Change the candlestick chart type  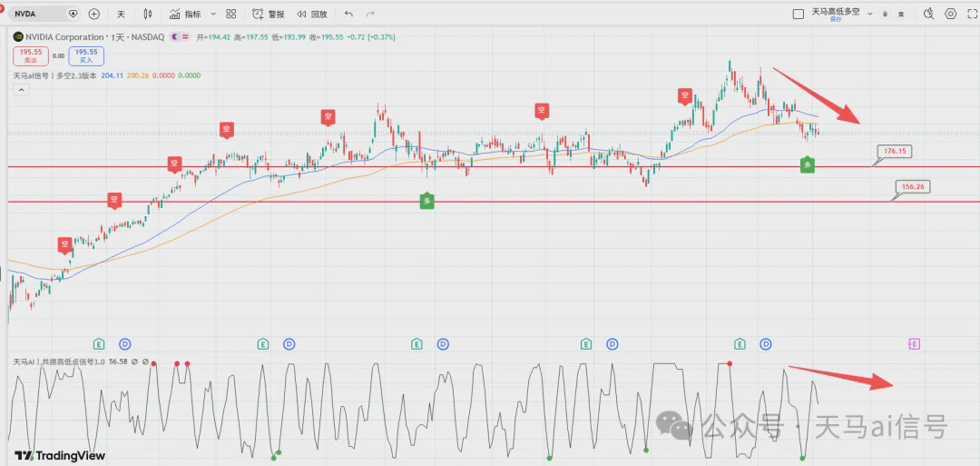pyautogui.click(x=148, y=14)
